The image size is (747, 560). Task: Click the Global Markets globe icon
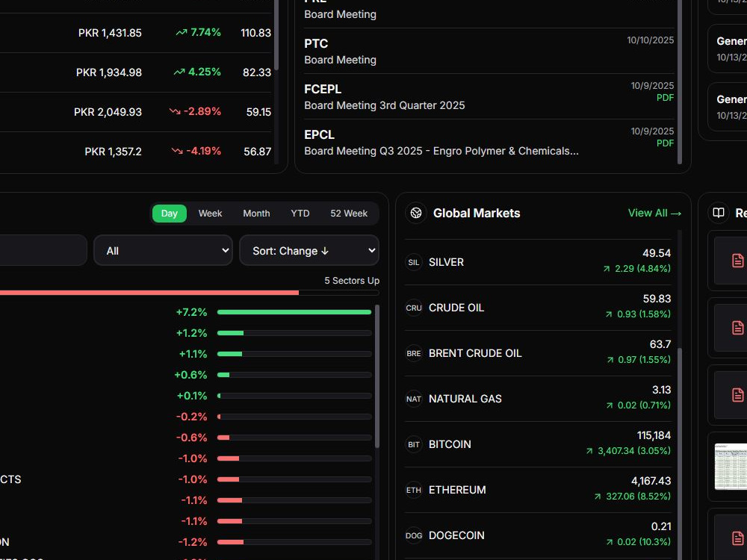[x=416, y=213]
